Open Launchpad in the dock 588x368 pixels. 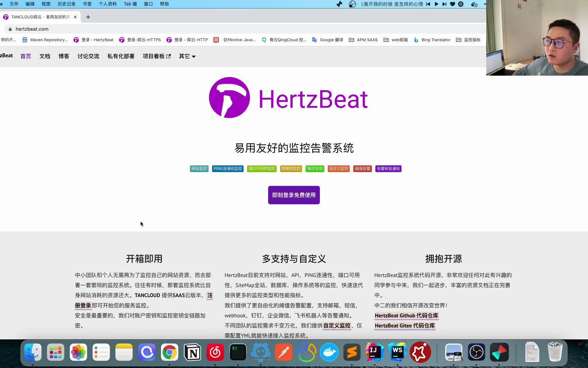click(55, 352)
